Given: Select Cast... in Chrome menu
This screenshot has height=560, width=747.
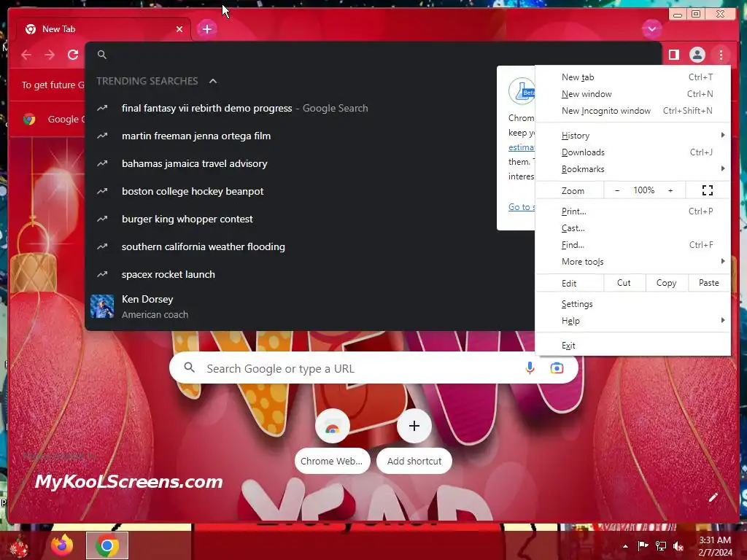Looking at the screenshot, I should [632, 227].
